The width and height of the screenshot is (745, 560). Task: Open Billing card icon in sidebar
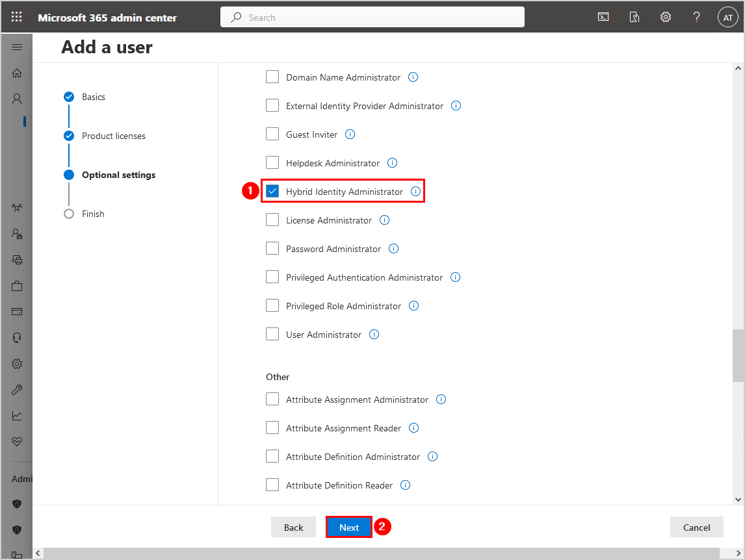(17, 312)
